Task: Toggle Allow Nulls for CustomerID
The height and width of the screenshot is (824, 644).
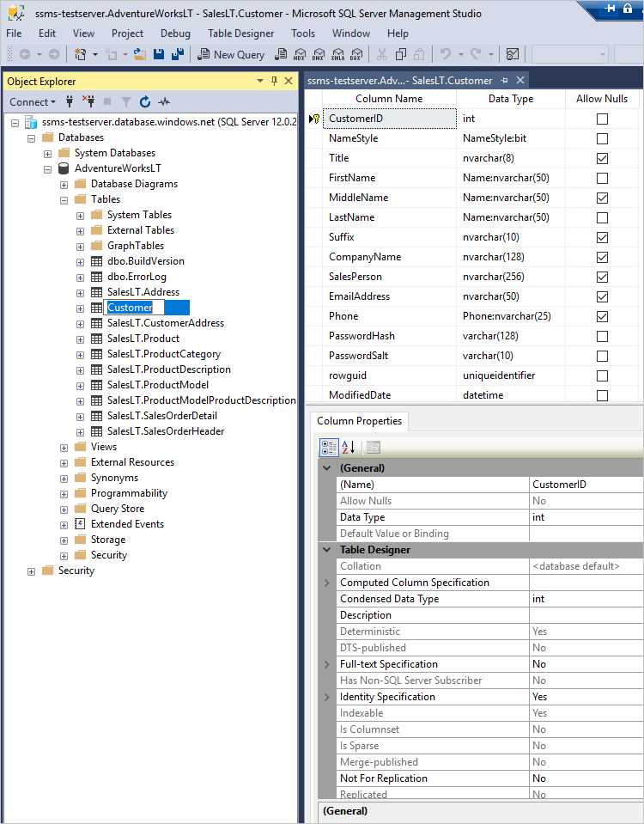Action: point(602,119)
